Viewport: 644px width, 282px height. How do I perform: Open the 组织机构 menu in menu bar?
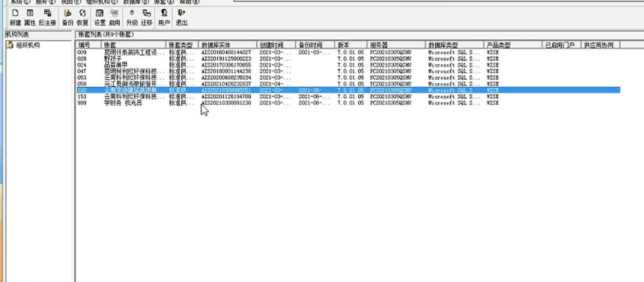(x=101, y=2)
